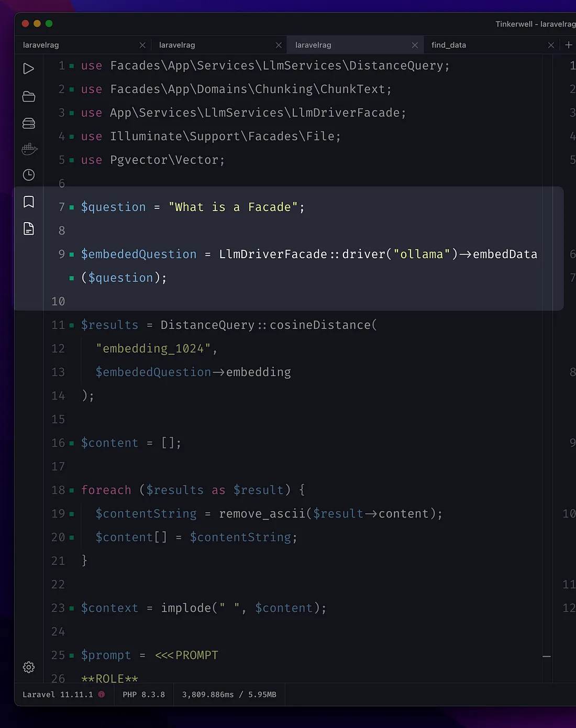The image size is (576, 728).
Task: Switch to the find_data tab
Action: point(449,45)
